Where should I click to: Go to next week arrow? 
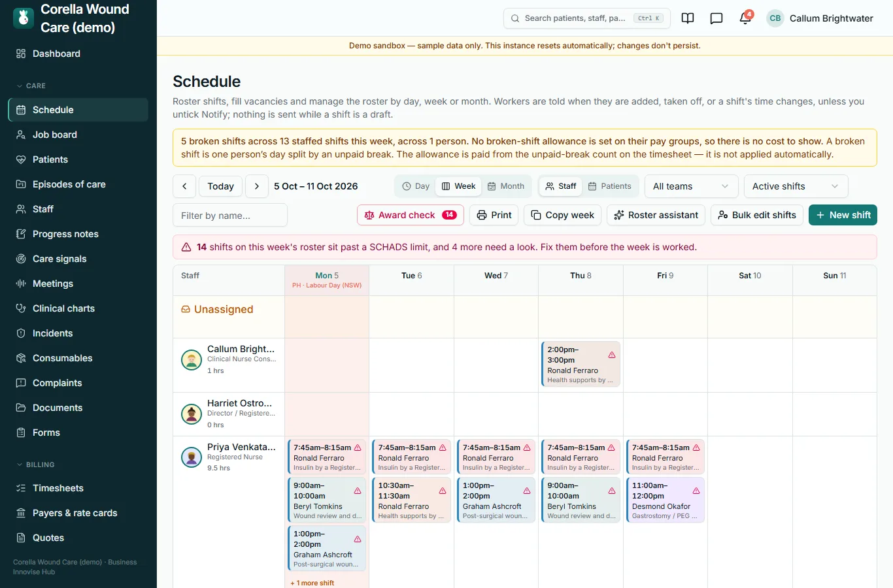(257, 186)
